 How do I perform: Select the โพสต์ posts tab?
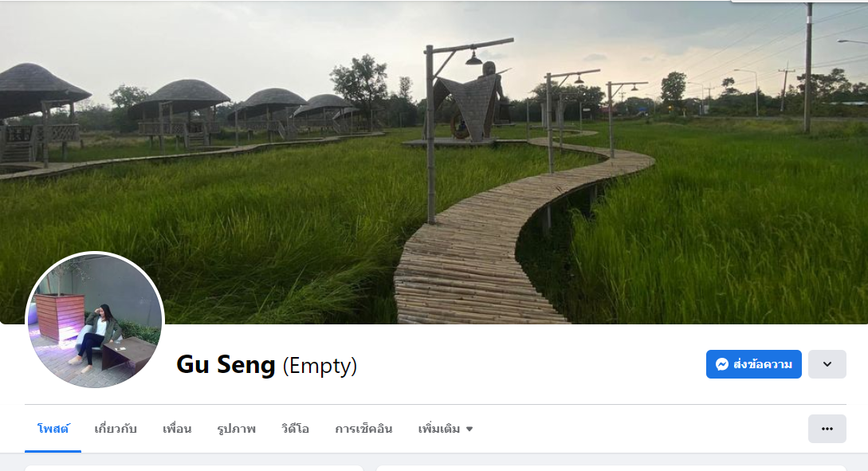[x=53, y=429]
